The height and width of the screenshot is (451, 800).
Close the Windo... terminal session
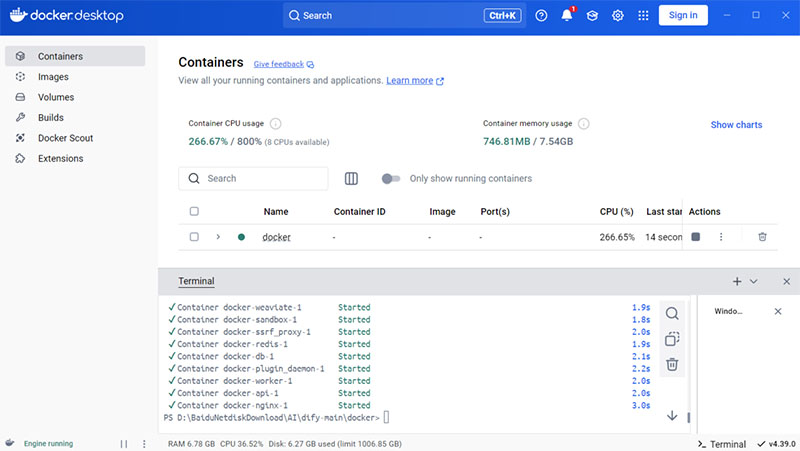[778, 311]
